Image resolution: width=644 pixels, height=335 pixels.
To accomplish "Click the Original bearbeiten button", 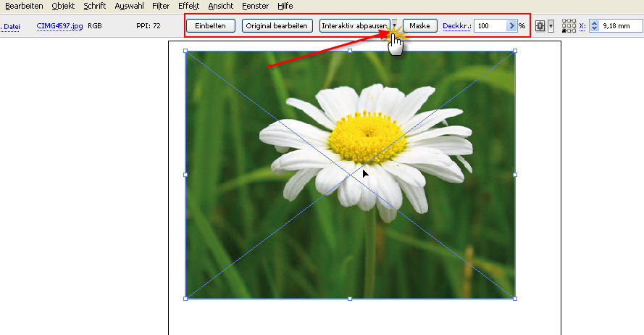I will (x=277, y=26).
